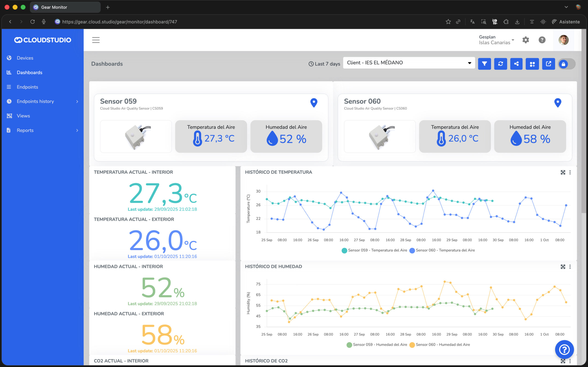Screen dimensions: 588x367
Task: Click Sensor 059 location pin
Action: tap(314, 103)
